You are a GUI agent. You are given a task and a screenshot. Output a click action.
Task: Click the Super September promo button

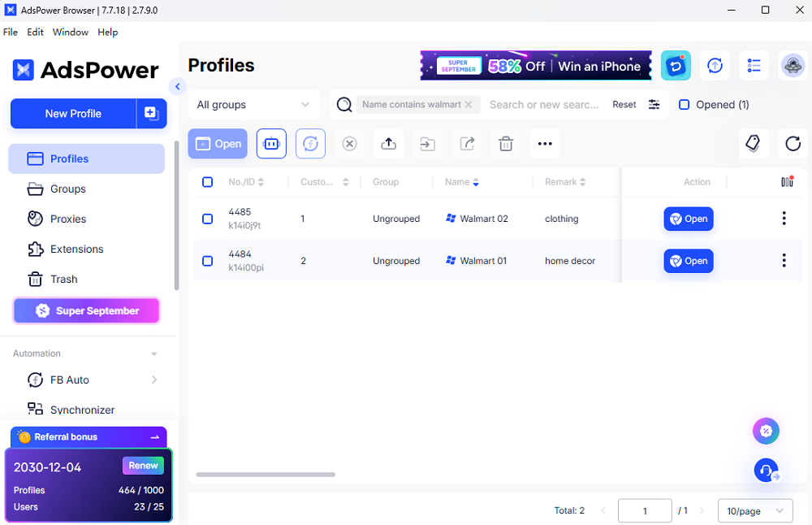click(87, 311)
